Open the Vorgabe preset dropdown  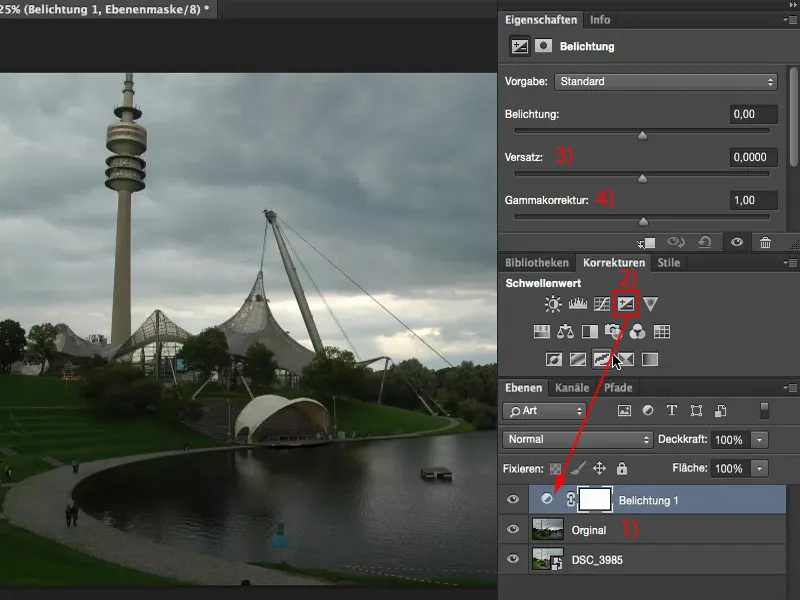pos(666,82)
